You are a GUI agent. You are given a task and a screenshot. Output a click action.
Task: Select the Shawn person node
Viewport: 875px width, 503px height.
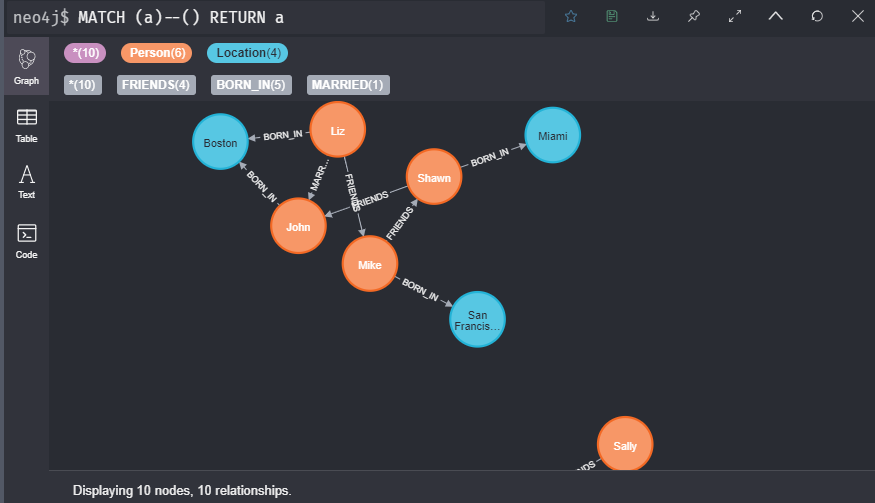tap(434, 178)
